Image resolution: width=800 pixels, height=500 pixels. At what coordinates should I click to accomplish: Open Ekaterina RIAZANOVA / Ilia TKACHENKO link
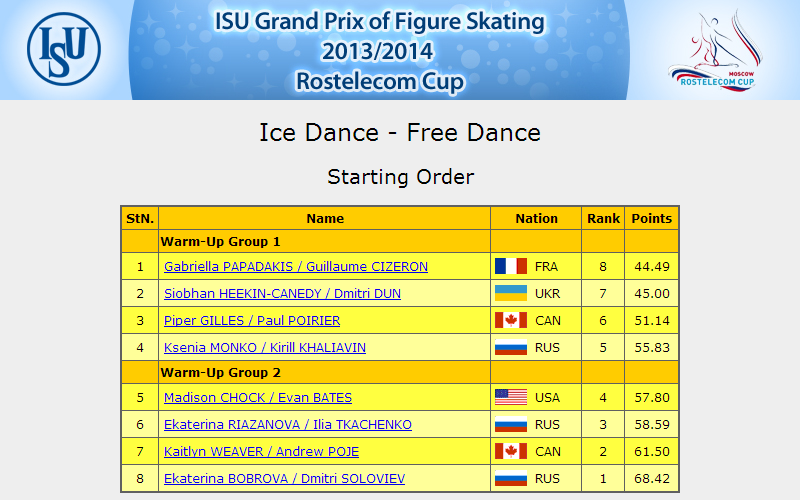tap(288, 424)
